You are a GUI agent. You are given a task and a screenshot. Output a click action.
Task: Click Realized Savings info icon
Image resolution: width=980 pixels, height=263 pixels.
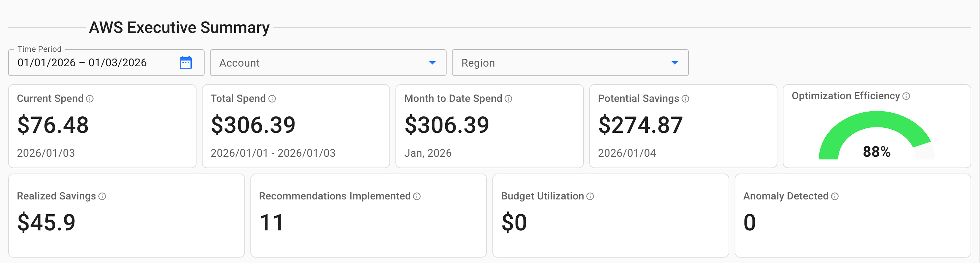102,196
